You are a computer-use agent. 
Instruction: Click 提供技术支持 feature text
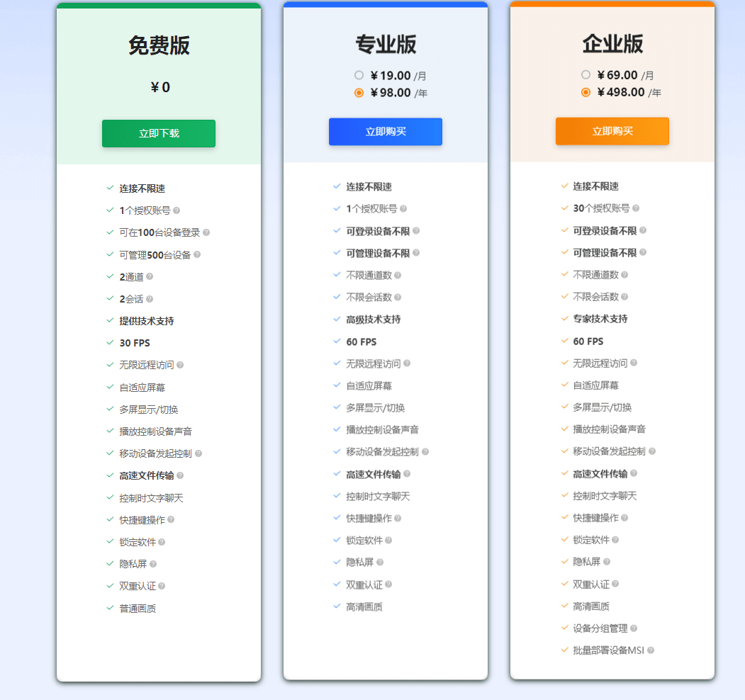click(x=146, y=321)
